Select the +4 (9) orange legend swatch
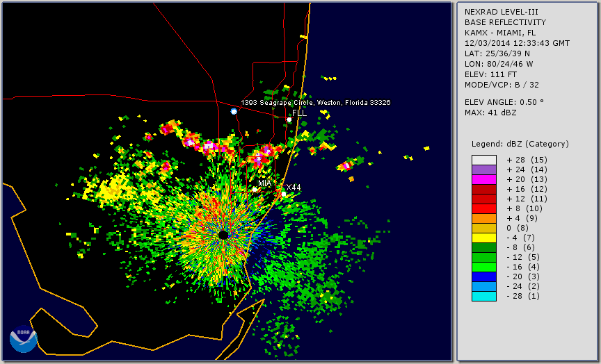 [x=484, y=219]
